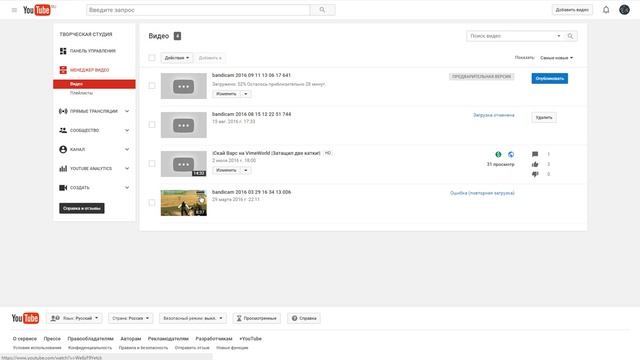Click the blue Опубликовать button
Screen dimensions: 640x360
(x=549, y=78)
